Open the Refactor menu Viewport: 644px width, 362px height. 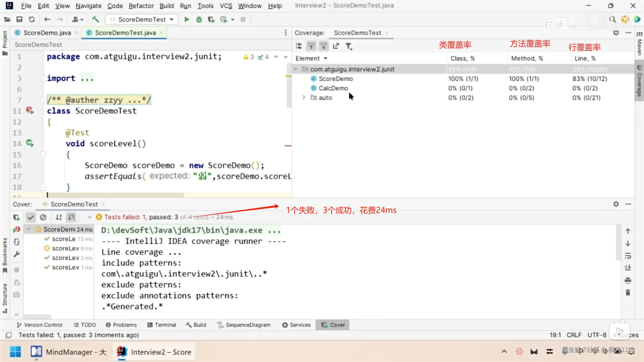click(141, 6)
